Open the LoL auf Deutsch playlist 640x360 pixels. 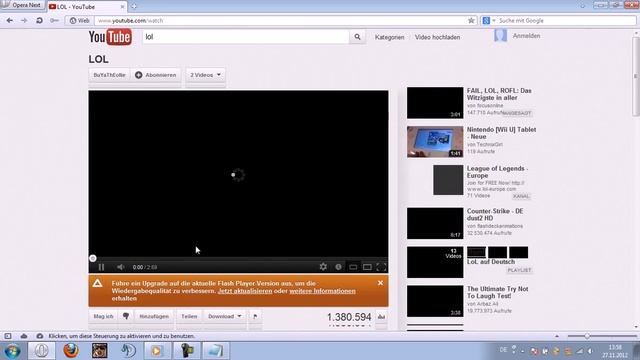coord(491,262)
